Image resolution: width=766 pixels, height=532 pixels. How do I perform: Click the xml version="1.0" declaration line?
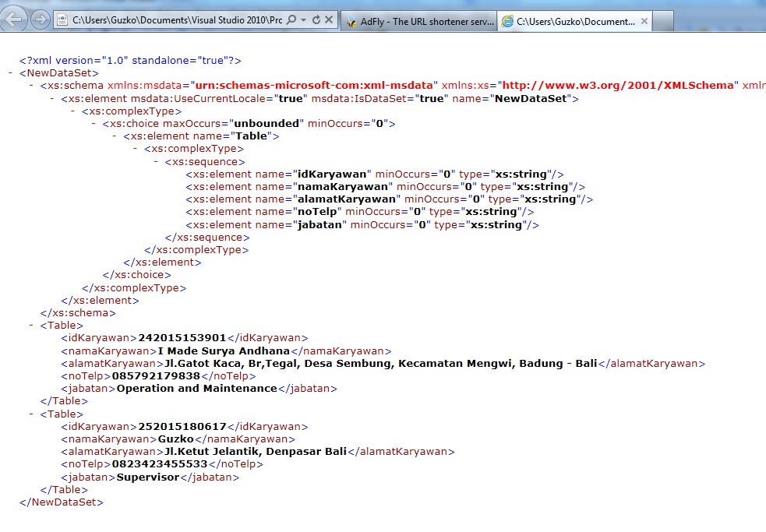pos(130,61)
